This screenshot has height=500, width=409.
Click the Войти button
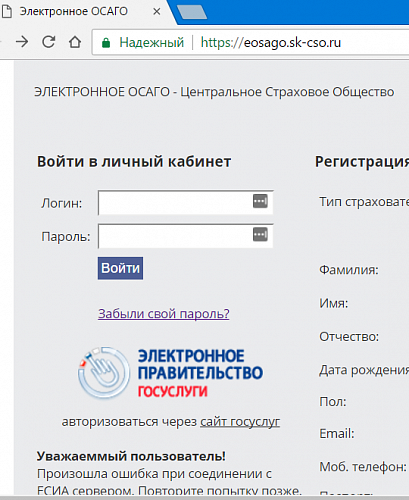pyautogui.click(x=120, y=268)
